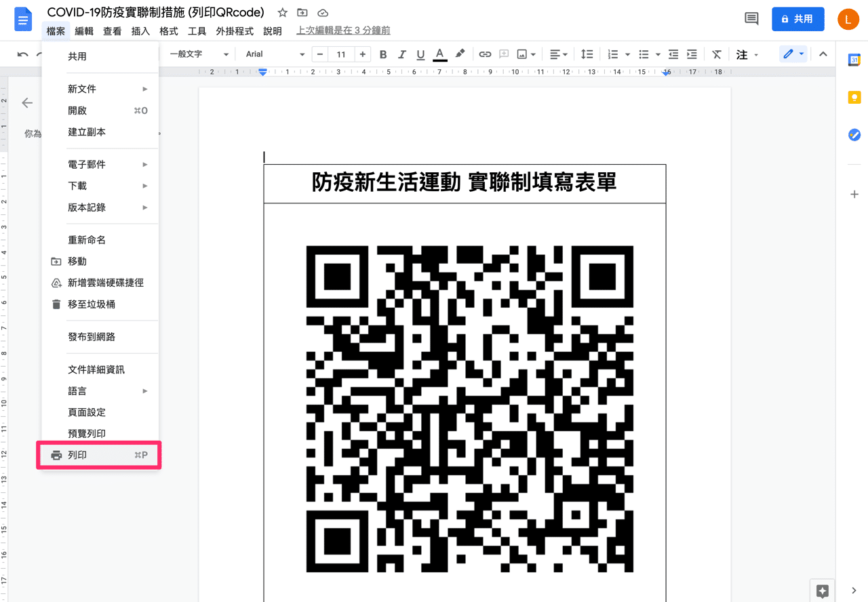
Task: Open the Arial font dropdown
Action: tap(275, 54)
